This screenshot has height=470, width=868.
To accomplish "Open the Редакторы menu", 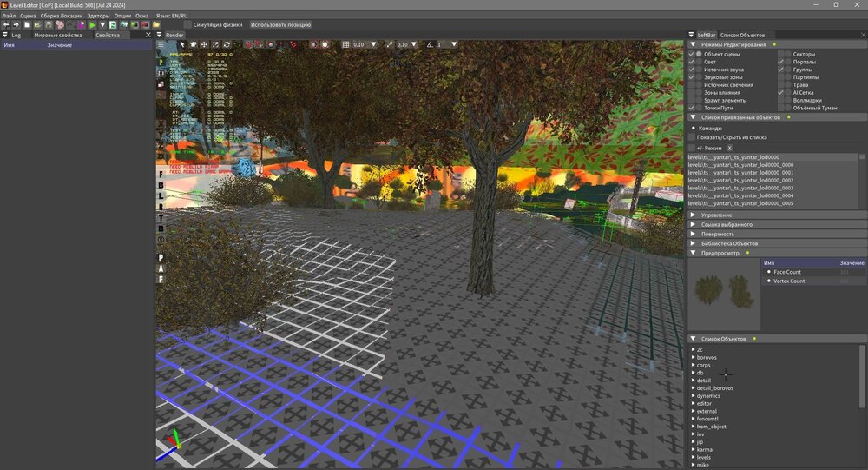I will (x=99, y=16).
